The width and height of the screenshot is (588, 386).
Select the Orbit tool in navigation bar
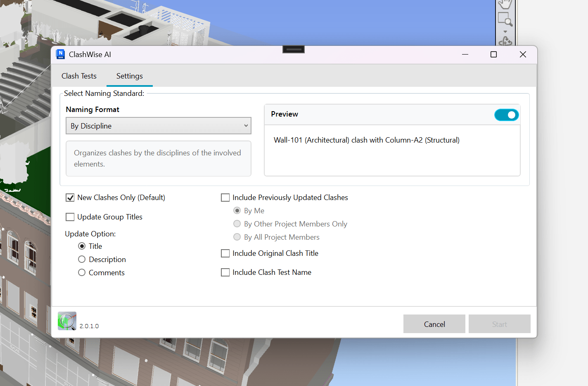coord(505,41)
